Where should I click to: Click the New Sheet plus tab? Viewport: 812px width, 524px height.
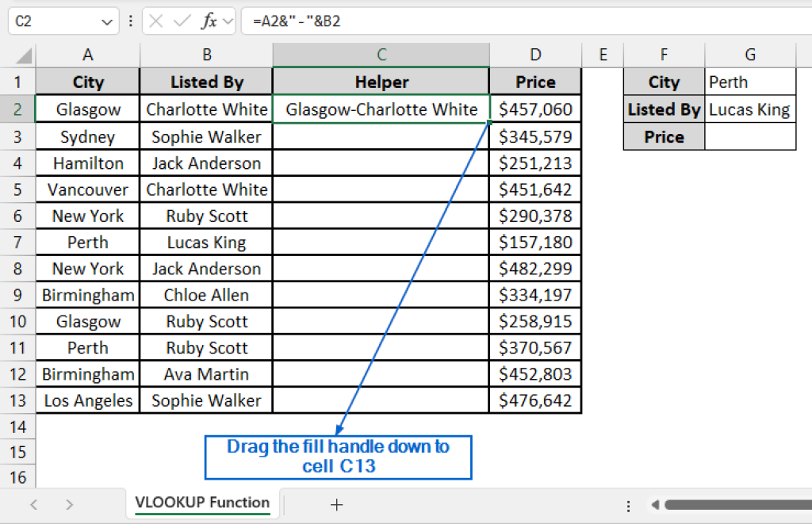tap(338, 504)
